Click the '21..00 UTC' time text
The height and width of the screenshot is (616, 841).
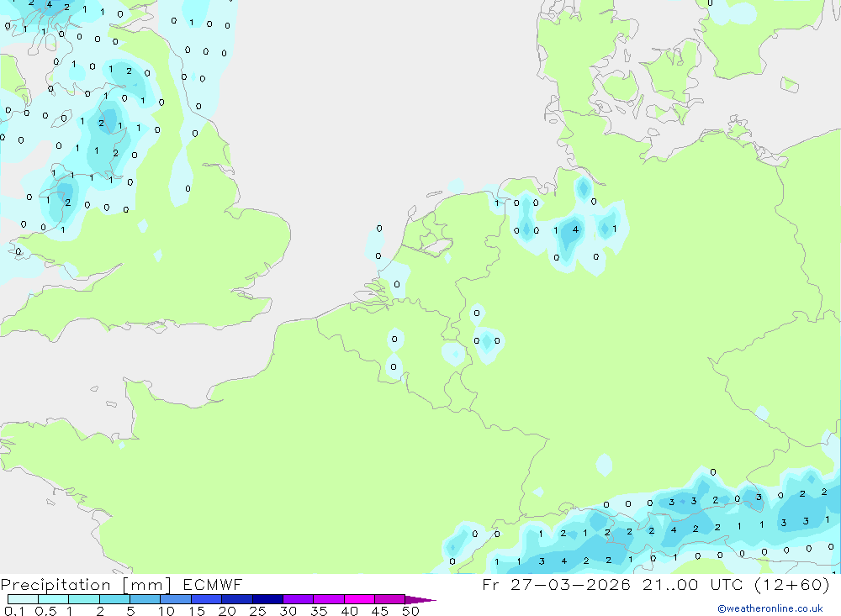[693, 584]
